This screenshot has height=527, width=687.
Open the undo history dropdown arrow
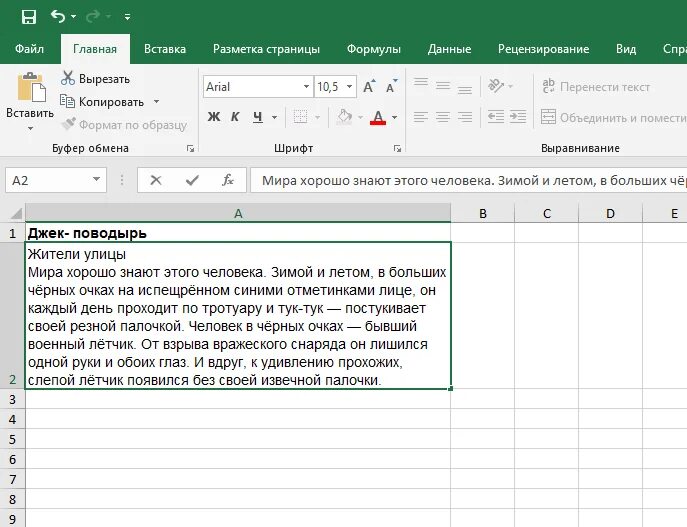(x=74, y=17)
